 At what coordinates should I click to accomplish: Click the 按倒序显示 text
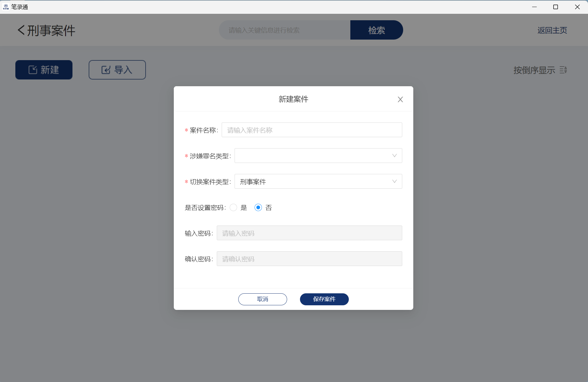coord(534,70)
